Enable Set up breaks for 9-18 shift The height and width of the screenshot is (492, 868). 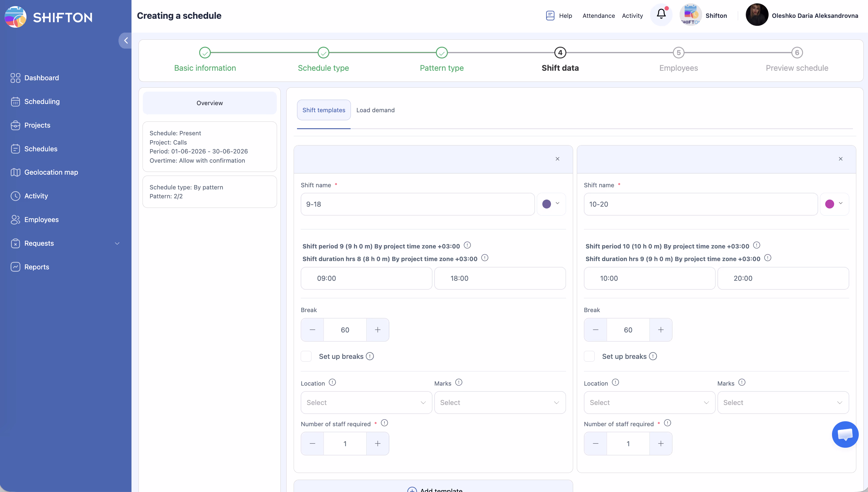(x=306, y=356)
